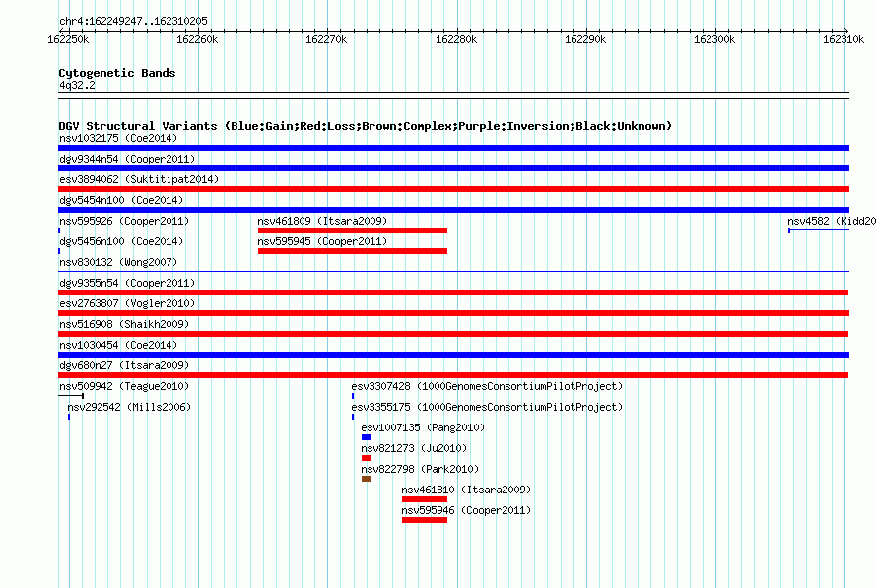Select nsv595946 (Cooper2011) label

(466, 510)
